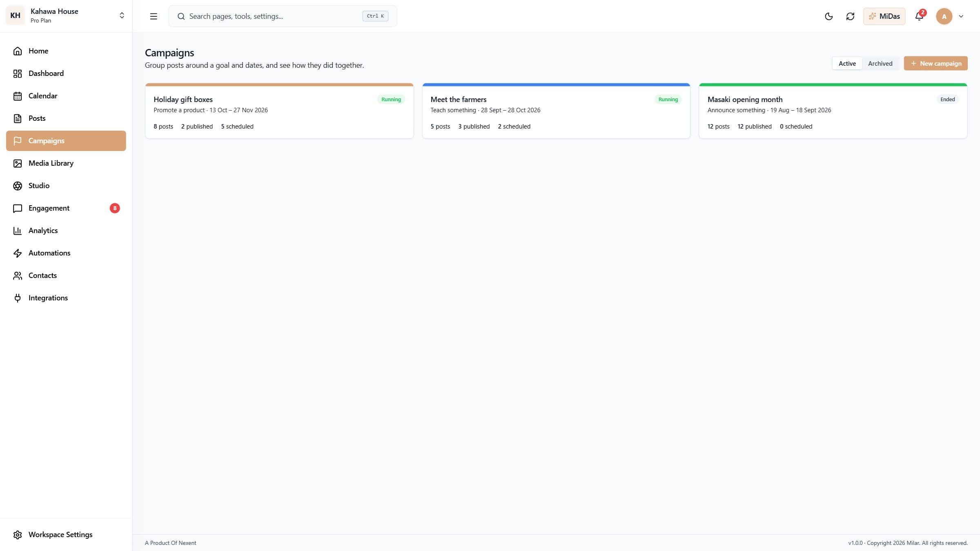Select the Campaigns flag icon
This screenshot has width=980, height=551.
[17, 141]
